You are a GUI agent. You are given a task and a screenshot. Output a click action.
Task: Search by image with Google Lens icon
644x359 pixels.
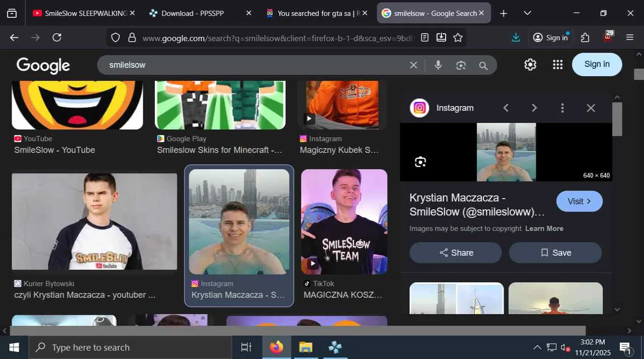coord(461,65)
